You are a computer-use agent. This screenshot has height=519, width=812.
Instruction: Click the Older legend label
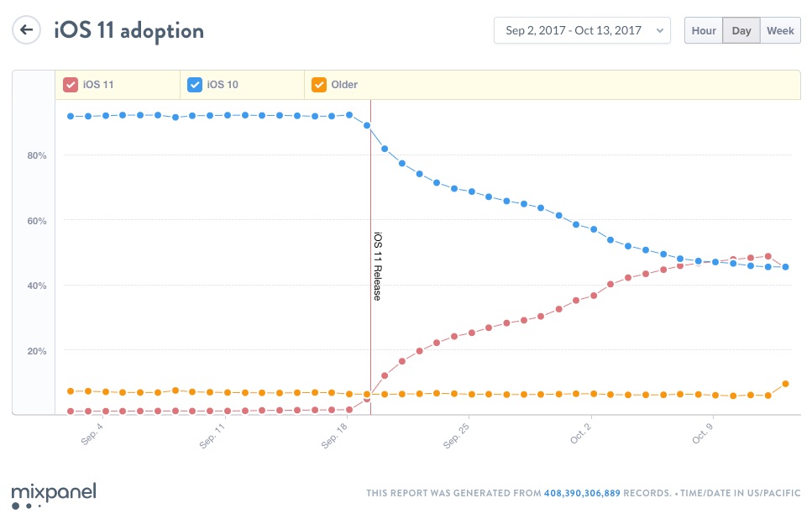coord(344,84)
